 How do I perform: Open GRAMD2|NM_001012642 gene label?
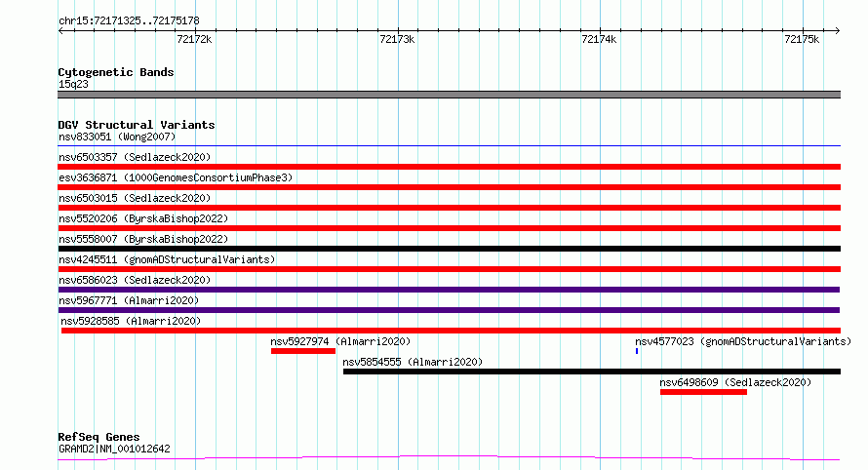pos(114,449)
